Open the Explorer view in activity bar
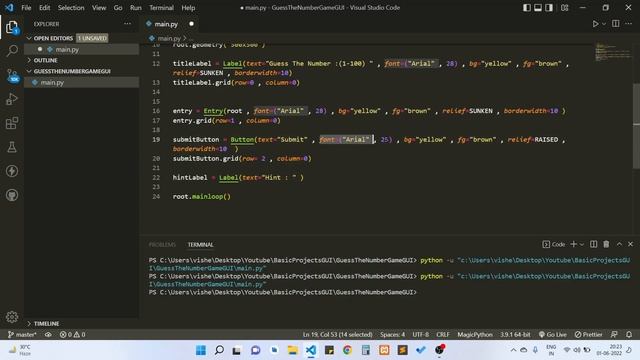This screenshot has width=640, height=360. click(12, 27)
